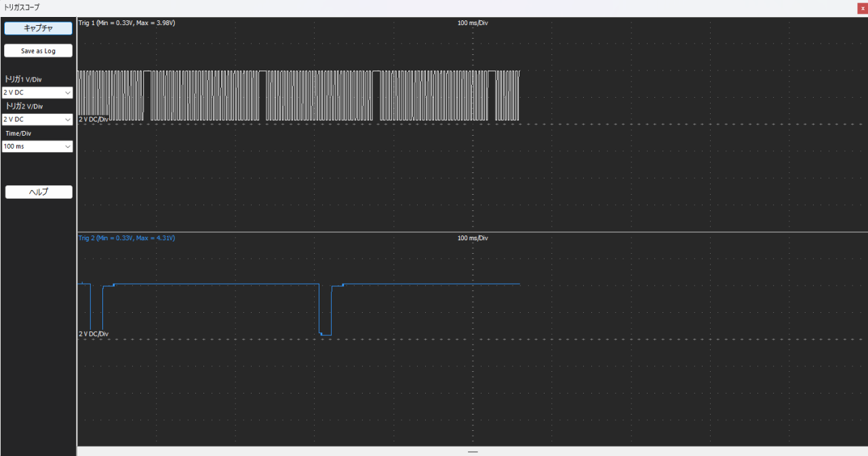
Task: Click the divider between the Trig 1 and Trig 2 plots
Action: tap(473, 232)
